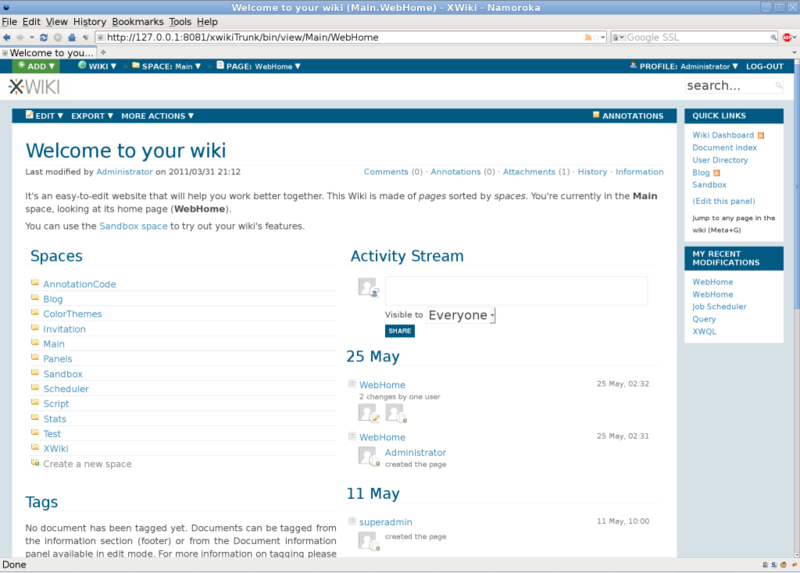Viewport: 800px width, 573px height.
Task: Click the Annotations note icon in page toolbar
Action: (x=595, y=115)
